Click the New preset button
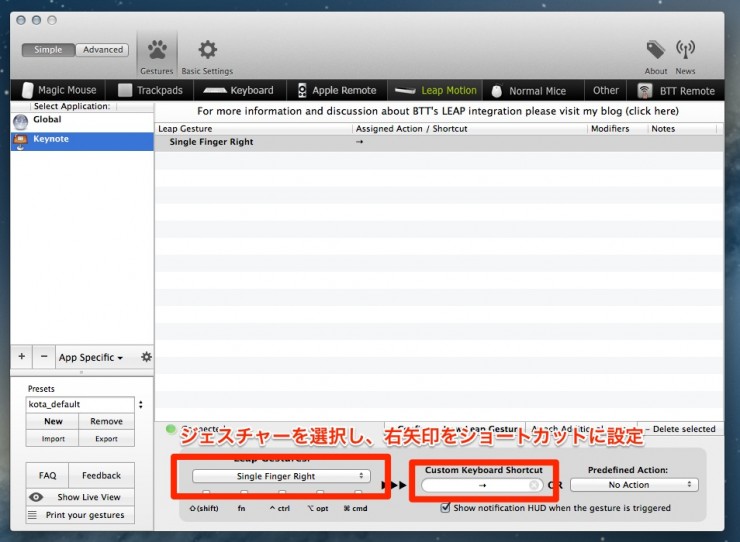The height and width of the screenshot is (542, 740). [53, 421]
